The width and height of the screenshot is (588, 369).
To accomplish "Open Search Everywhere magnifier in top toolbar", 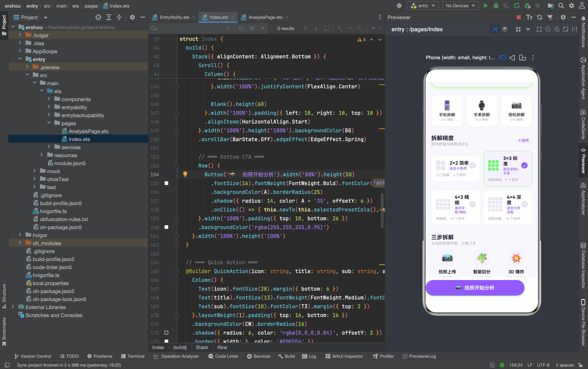I will point(561,6).
